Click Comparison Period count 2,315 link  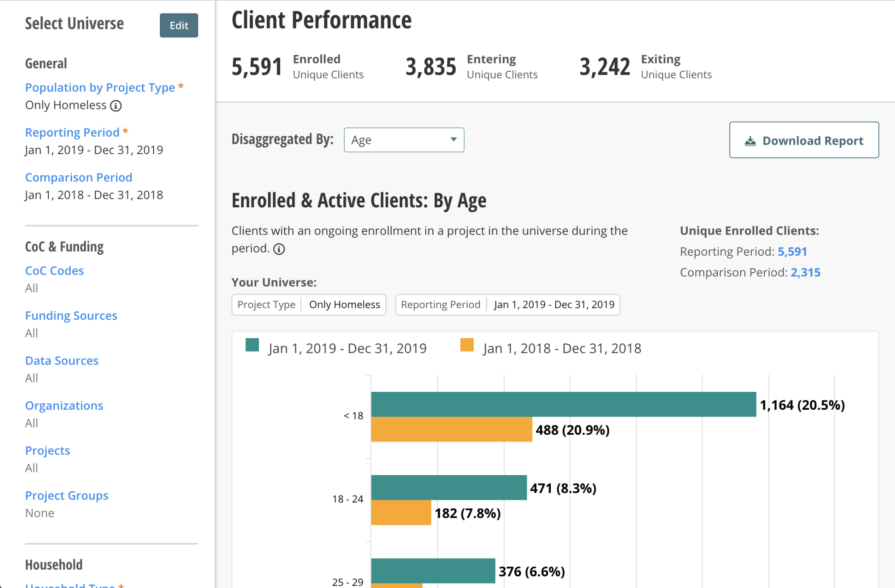[805, 272]
